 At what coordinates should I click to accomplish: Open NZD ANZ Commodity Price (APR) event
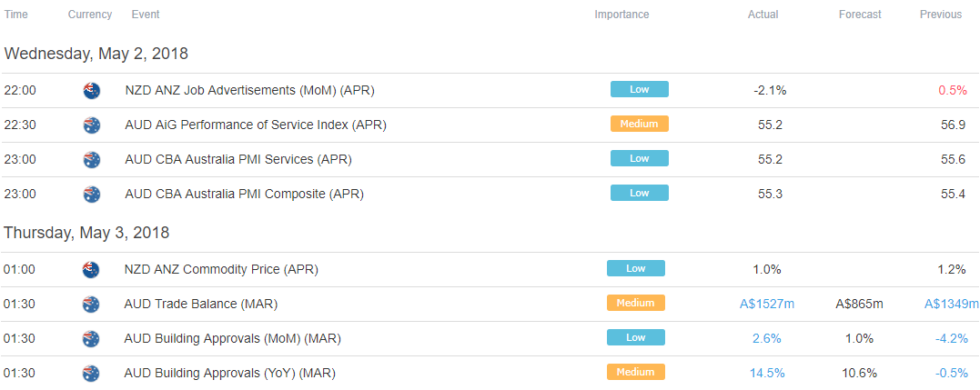222,270
